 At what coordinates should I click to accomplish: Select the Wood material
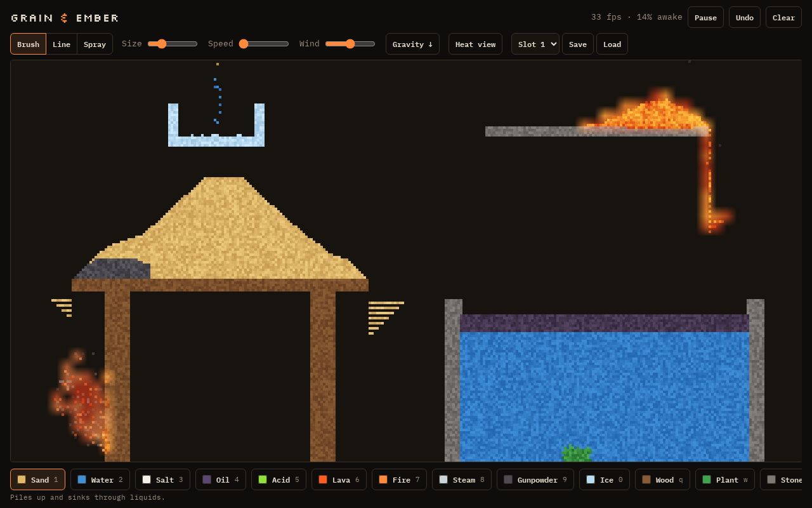point(662,479)
